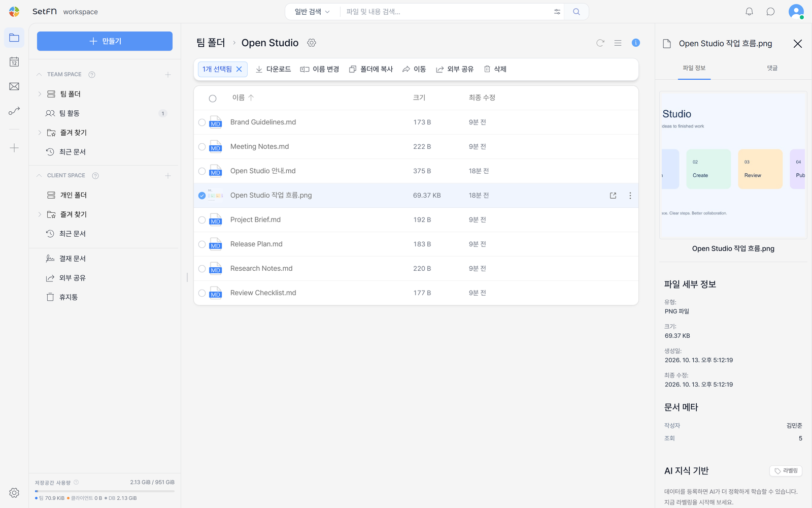The image size is (812, 508).
Task: Check Brand Guidelines.md row
Action: pyautogui.click(x=202, y=122)
